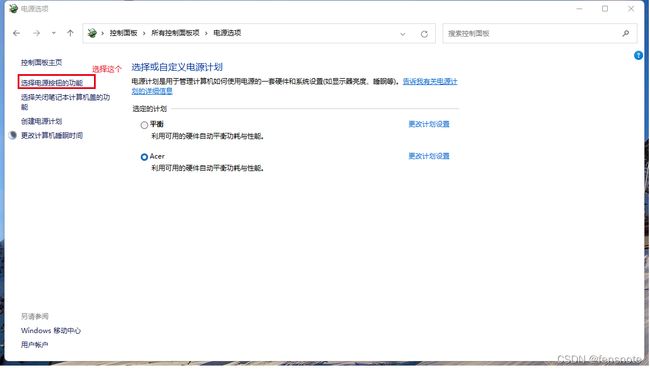Close the power options window

[631, 9]
